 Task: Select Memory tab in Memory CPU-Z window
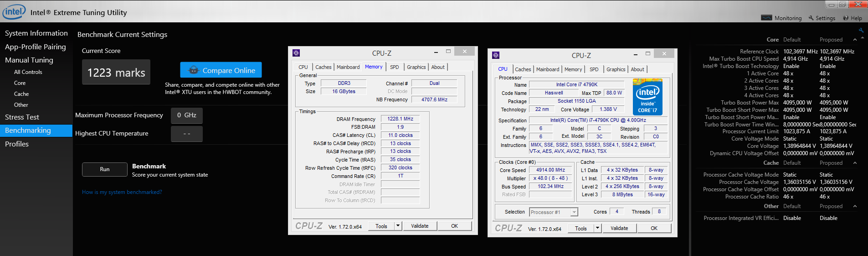point(374,67)
